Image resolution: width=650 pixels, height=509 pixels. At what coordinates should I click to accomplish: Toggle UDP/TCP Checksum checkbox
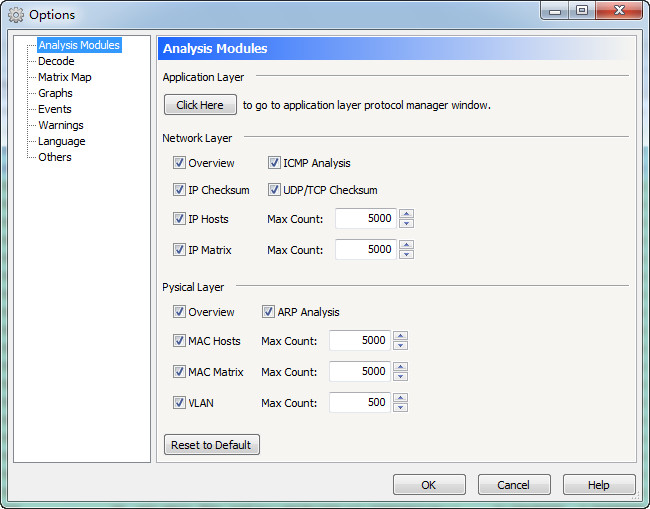click(x=274, y=190)
